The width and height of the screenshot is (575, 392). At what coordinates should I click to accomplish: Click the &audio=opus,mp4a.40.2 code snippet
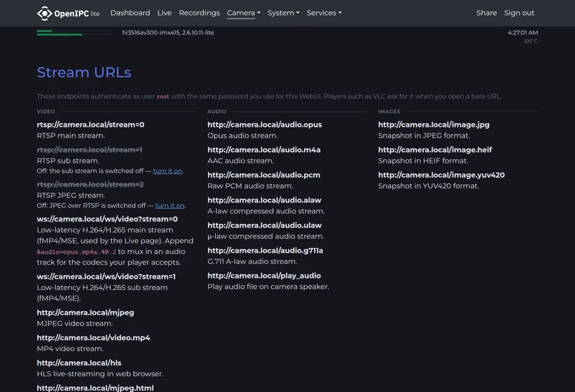pos(77,252)
